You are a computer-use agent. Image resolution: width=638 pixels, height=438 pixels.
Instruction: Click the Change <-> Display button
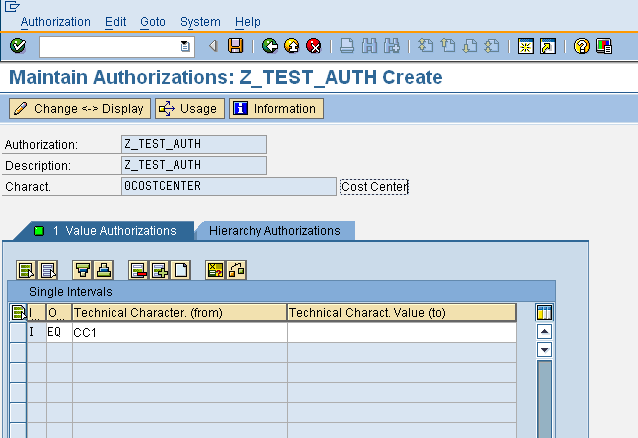(80, 109)
